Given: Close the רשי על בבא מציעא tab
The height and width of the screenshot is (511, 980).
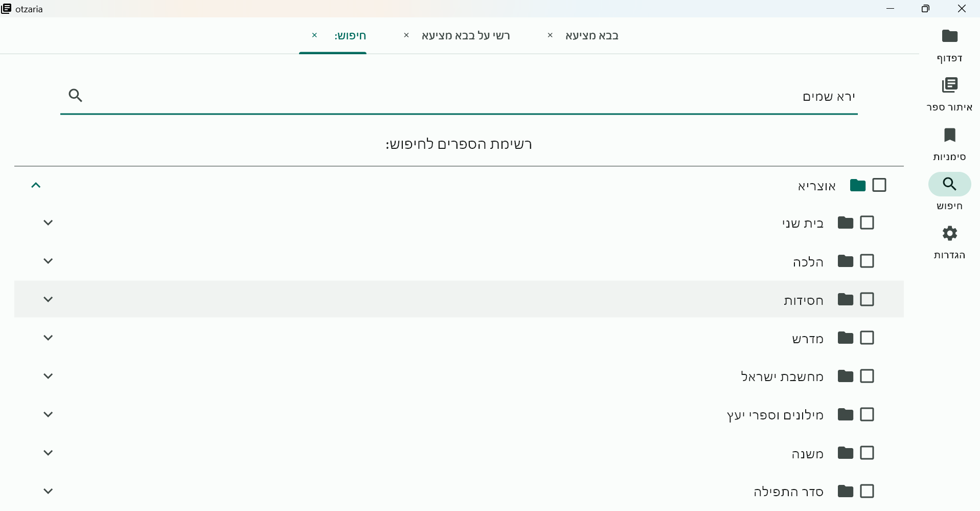Looking at the screenshot, I should tap(406, 35).
